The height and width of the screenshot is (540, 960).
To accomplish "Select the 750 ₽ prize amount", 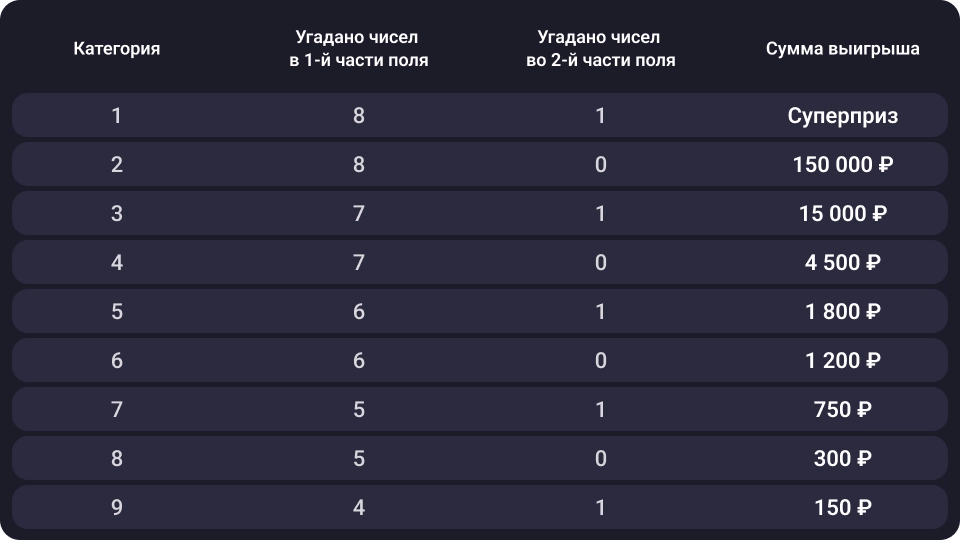I will point(842,410).
